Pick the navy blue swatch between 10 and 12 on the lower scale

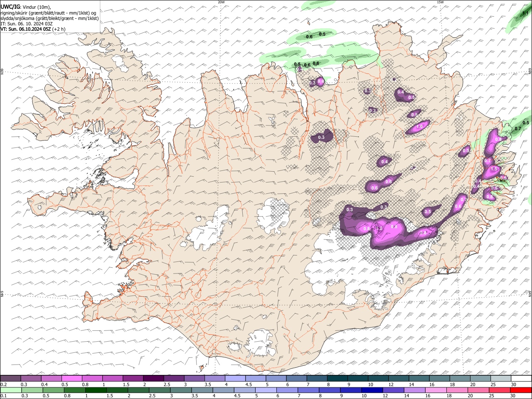tap(372, 390)
